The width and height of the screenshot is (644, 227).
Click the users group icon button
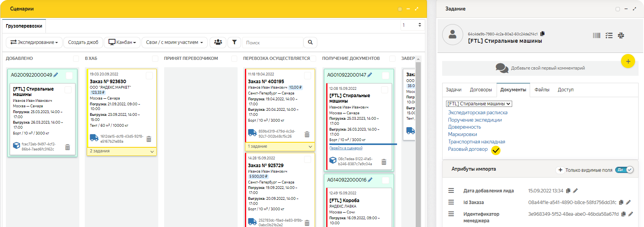tap(218, 42)
